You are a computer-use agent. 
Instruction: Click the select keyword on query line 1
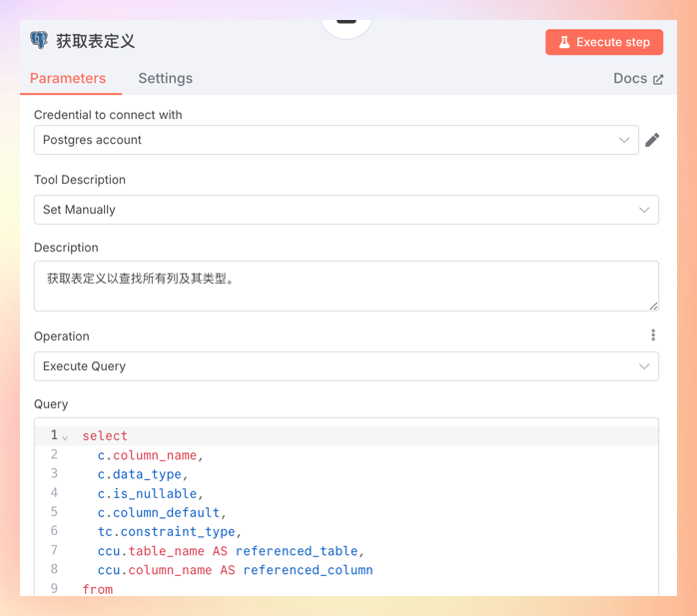[x=105, y=436]
